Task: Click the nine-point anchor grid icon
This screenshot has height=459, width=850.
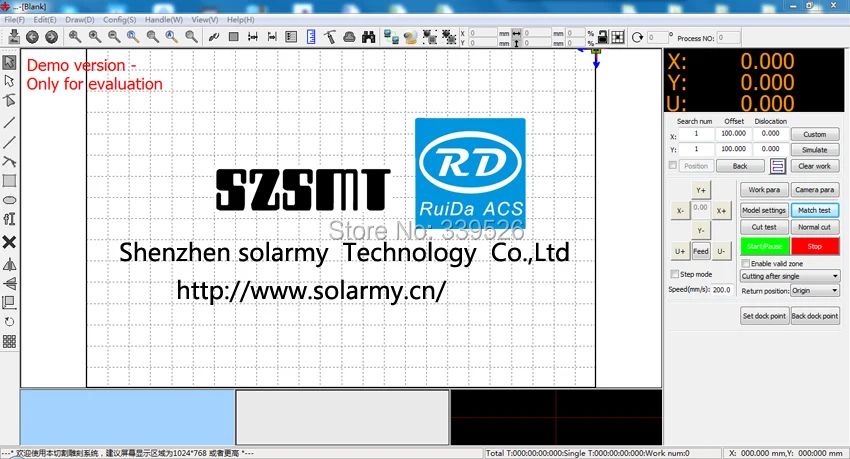Action: click(x=617, y=37)
